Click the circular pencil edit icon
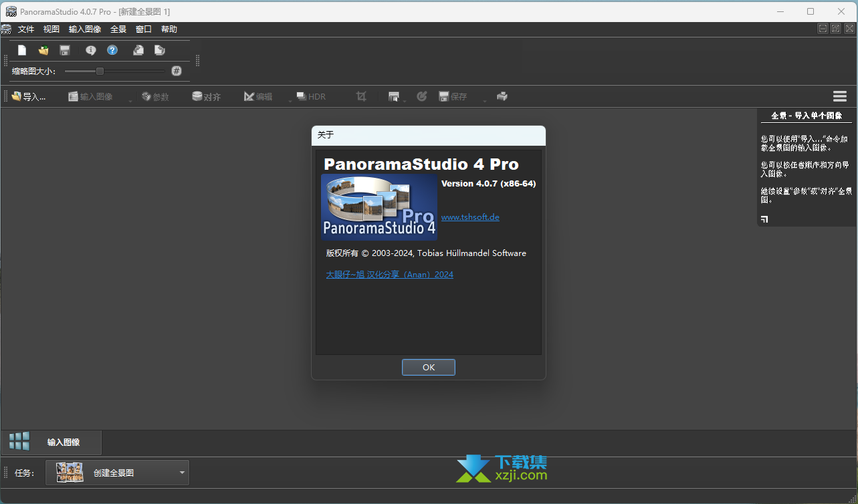 click(x=422, y=96)
